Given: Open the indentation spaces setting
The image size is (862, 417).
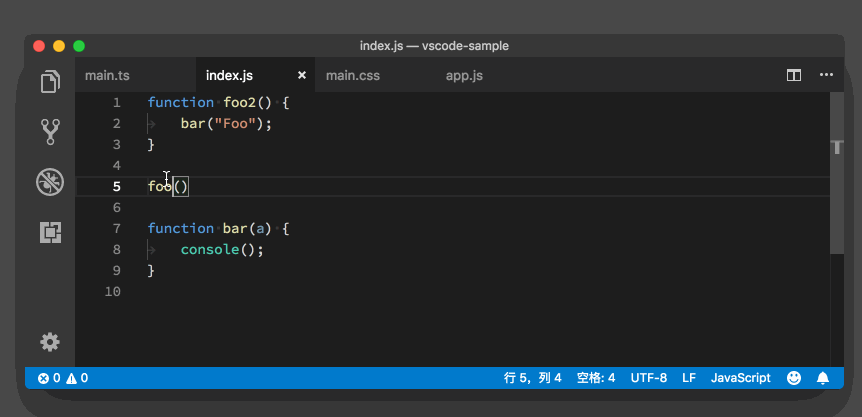Looking at the screenshot, I should pyautogui.click(x=596, y=378).
